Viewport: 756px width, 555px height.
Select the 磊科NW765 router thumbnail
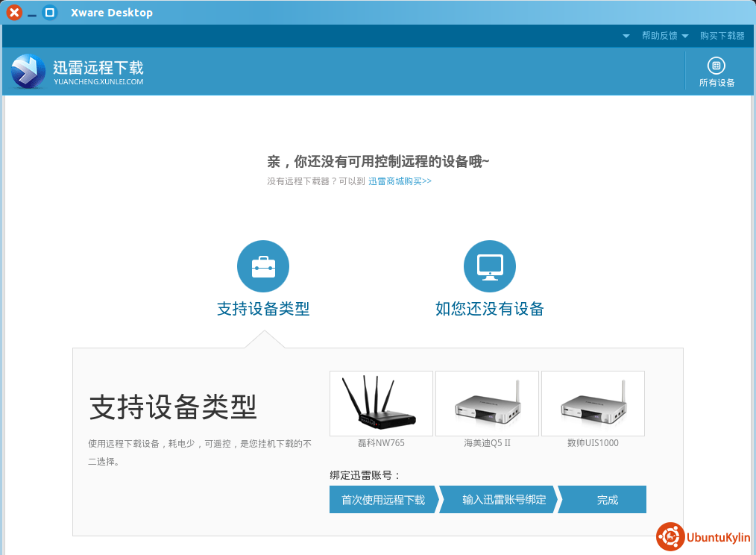click(381, 404)
